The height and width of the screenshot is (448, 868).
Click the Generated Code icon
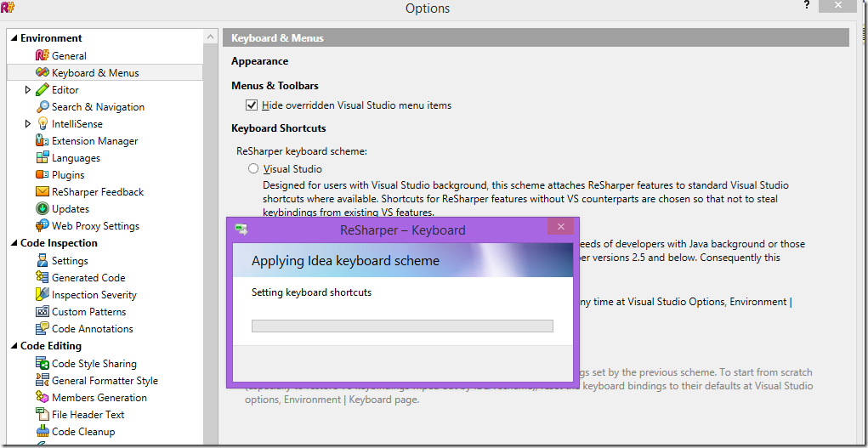coord(42,277)
